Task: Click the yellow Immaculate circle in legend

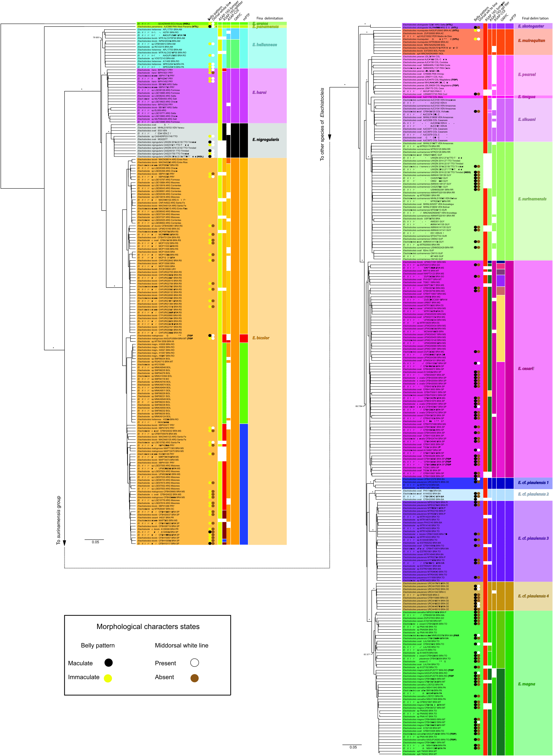Action: (108, 678)
